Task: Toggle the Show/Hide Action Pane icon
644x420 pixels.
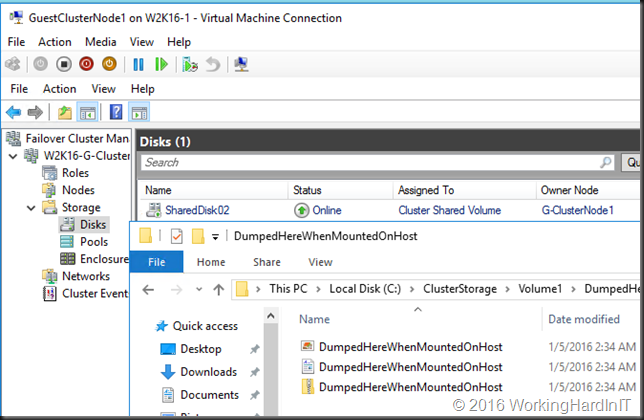Action: (x=139, y=112)
